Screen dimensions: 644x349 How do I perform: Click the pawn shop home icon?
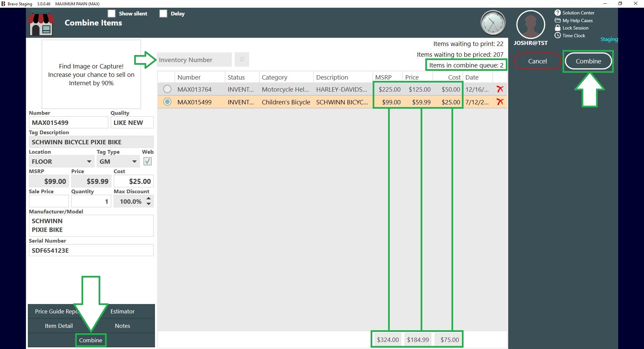[x=41, y=23]
